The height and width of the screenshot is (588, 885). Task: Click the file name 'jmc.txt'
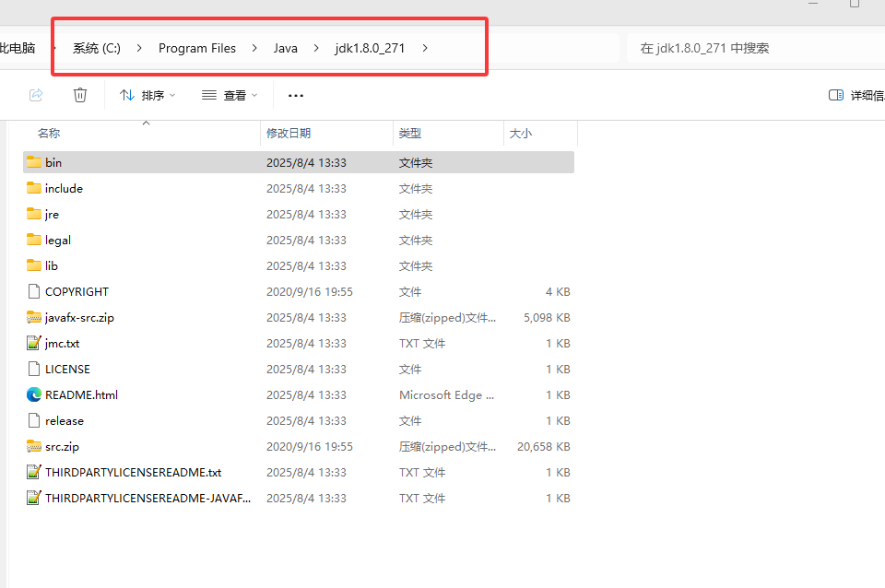[62, 343]
